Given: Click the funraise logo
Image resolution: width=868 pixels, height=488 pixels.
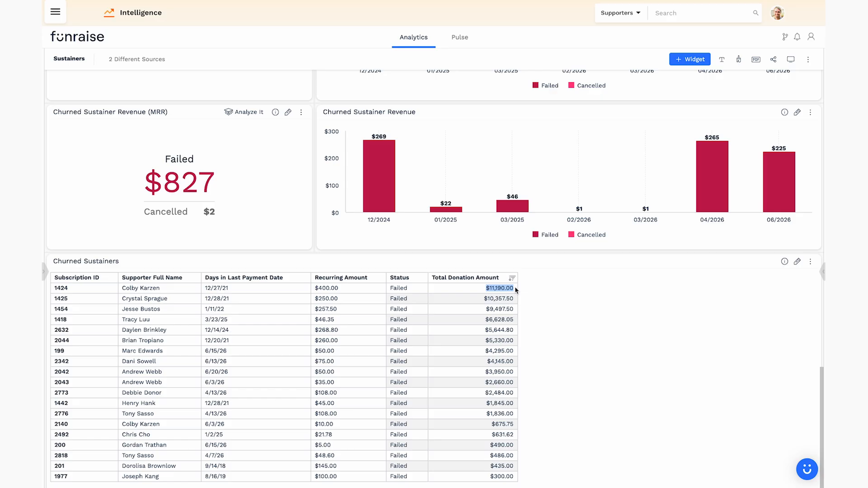Looking at the screenshot, I should click(77, 36).
